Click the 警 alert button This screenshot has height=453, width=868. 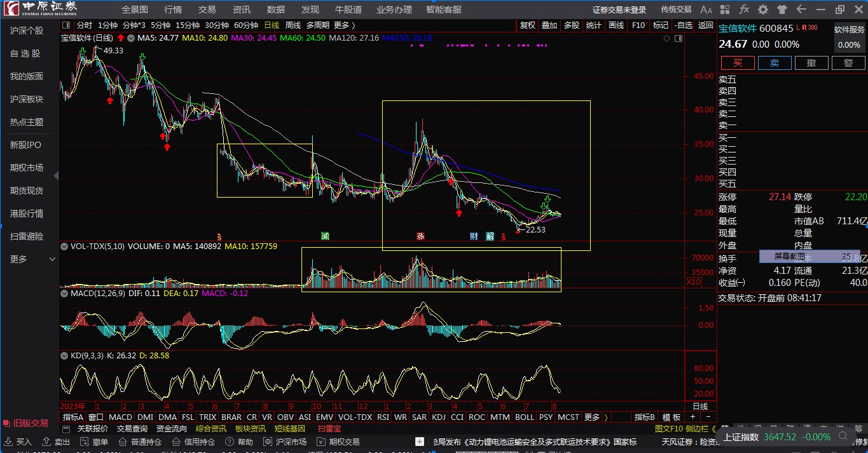(848, 63)
